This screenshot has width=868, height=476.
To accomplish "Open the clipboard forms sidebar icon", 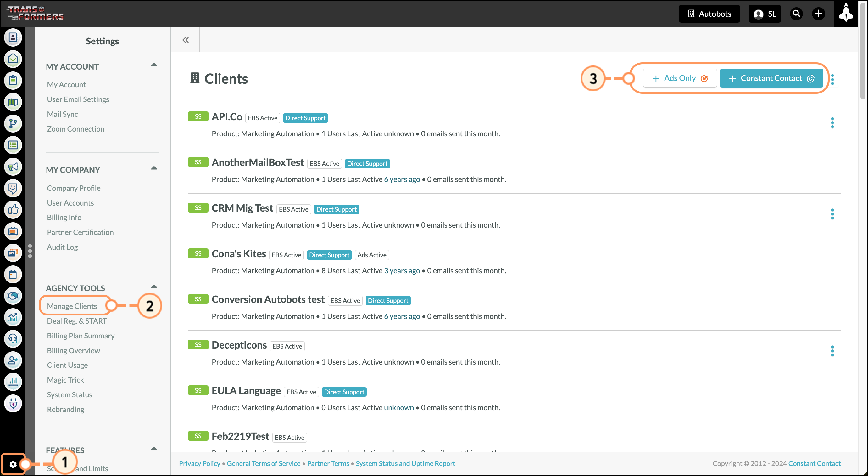I will click(x=13, y=81).
